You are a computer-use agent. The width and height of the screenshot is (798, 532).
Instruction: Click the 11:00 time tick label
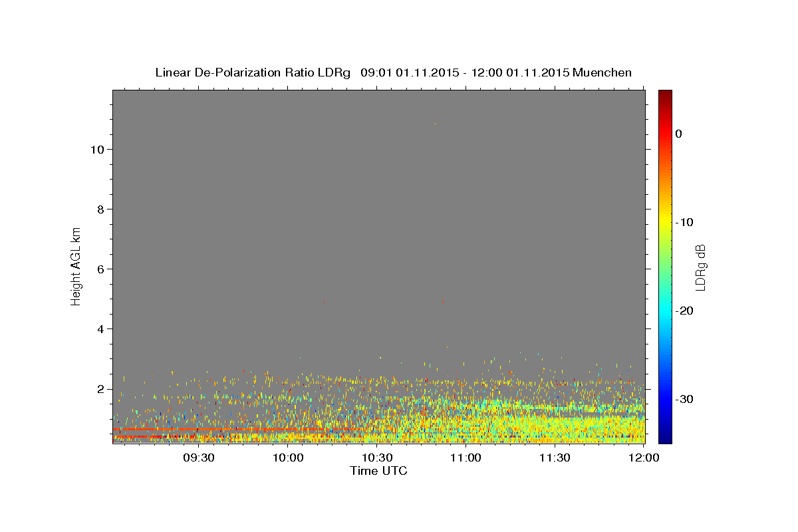[465, 458]
